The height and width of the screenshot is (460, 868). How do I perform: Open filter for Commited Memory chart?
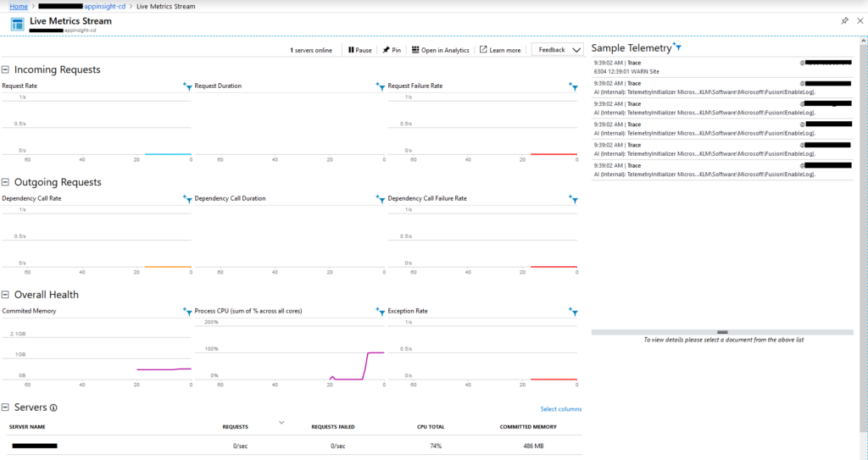pos(187,312)
